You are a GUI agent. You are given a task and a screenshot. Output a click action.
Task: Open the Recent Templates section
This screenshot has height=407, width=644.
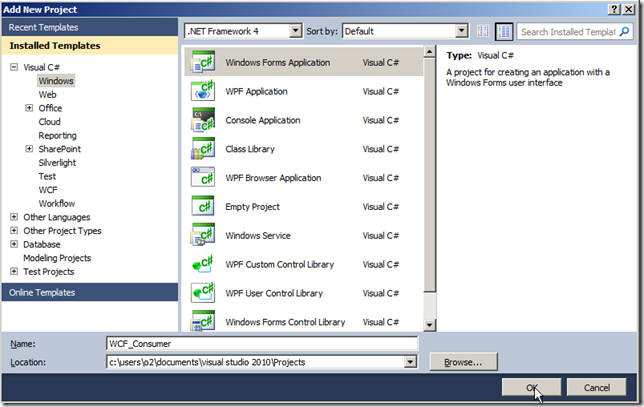coord(90,27)
